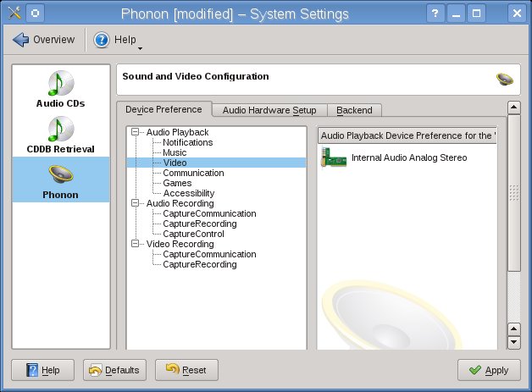Select the Internal Audio sound card icon
This screenshot has width=532, height=392.
coord(334,157)
